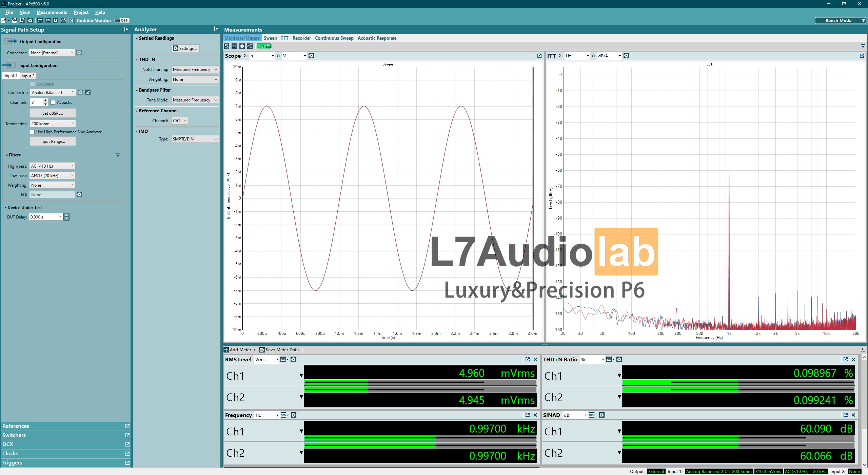Increment the Channels stepper up arrow
868x475 pixels.
click(x=45, y=100)
